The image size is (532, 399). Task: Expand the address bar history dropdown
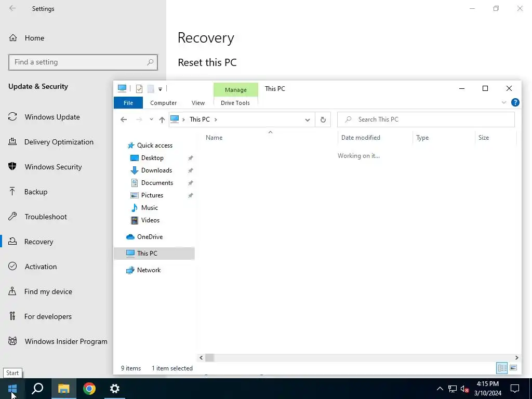click(308, 120)
